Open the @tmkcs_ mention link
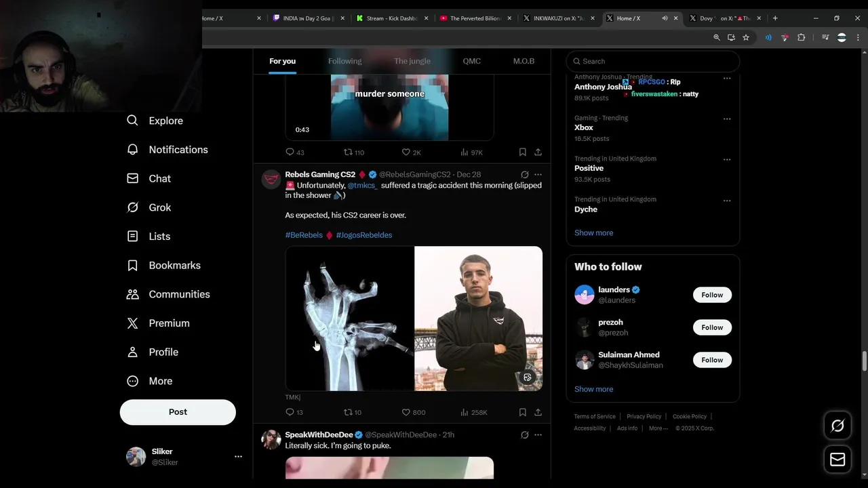This screenshot has height=488, width=868. [363, 185]
